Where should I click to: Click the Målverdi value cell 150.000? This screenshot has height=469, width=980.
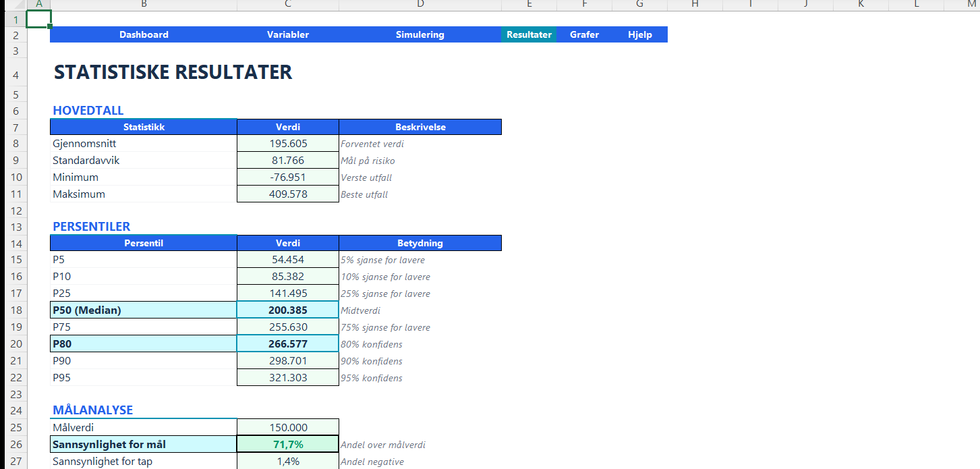pyautogui.click(x=288, y=427)
